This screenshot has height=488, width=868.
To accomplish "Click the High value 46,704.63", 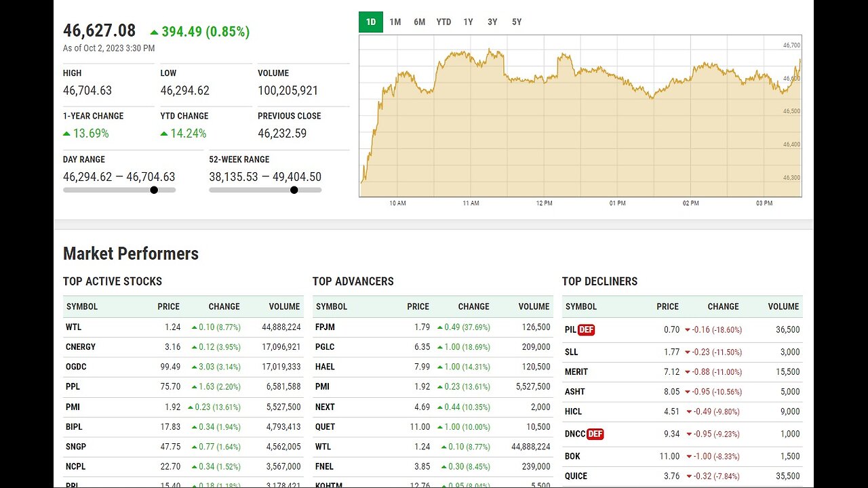I will [87, 90].
